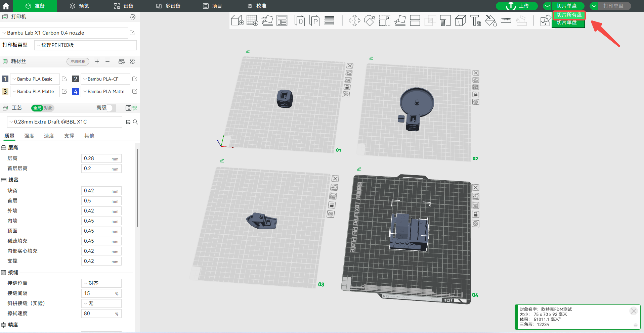The width and height of the screenshot is (644, 333).
Task: Toggle the lock on plate 02
Action: coord(476,94)
